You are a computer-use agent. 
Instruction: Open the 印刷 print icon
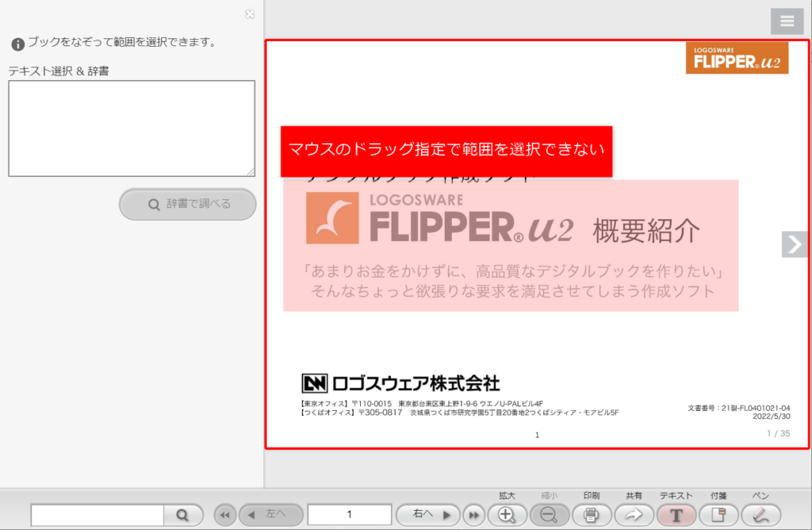pos(592,514)
